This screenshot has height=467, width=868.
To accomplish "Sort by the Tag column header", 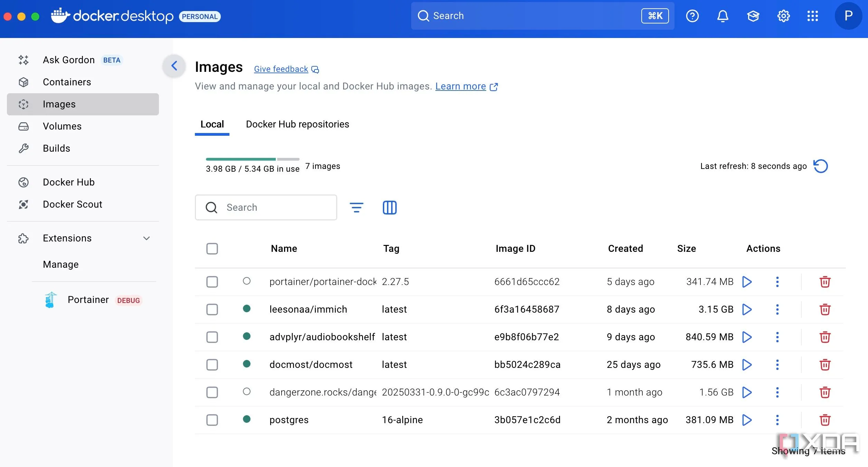I will tap(391, 249).
